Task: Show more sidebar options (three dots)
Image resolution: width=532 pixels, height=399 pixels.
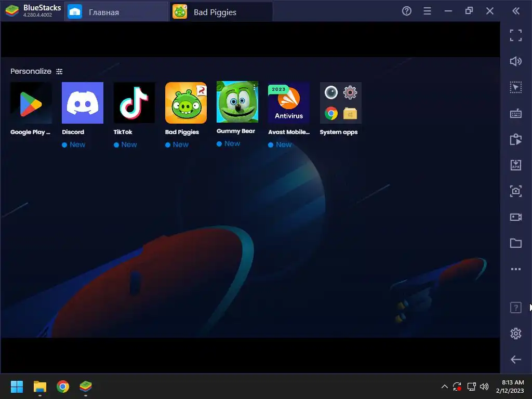Action: point(516,269)
